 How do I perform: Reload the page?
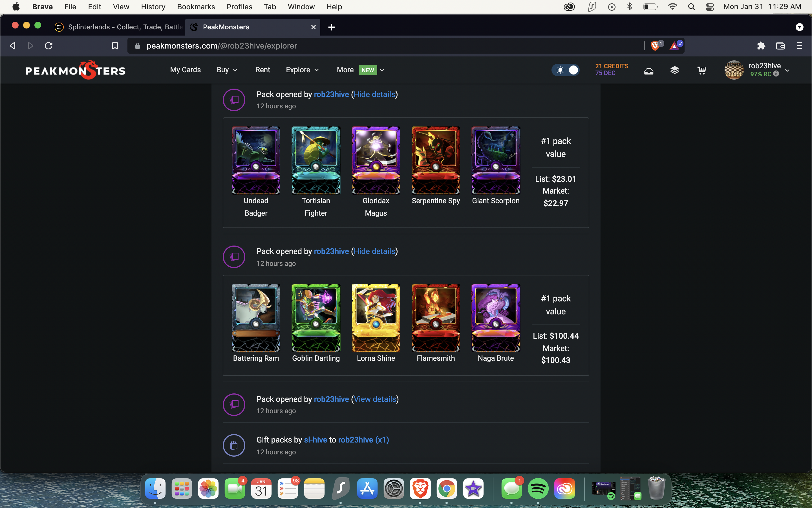[49, 46]
